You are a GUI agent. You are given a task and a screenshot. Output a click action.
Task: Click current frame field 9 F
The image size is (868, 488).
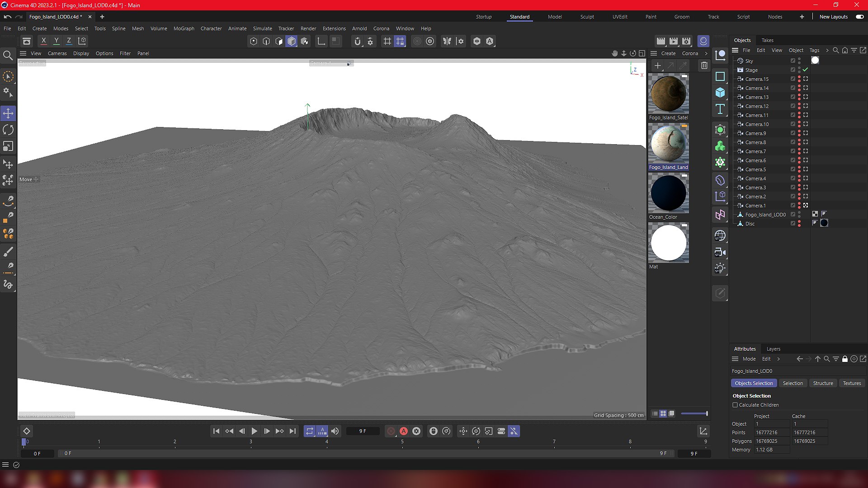pos(363,432)
